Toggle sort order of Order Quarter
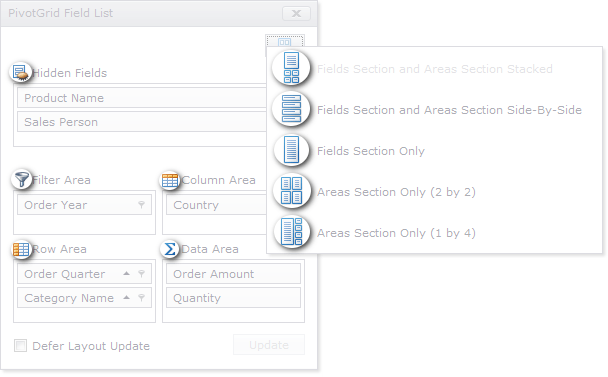 tap(126, 273)
